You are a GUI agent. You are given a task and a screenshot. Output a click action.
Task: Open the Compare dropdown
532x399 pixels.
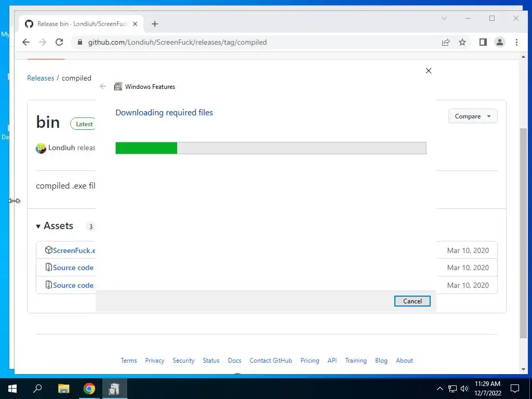click(x=473, y=116)
